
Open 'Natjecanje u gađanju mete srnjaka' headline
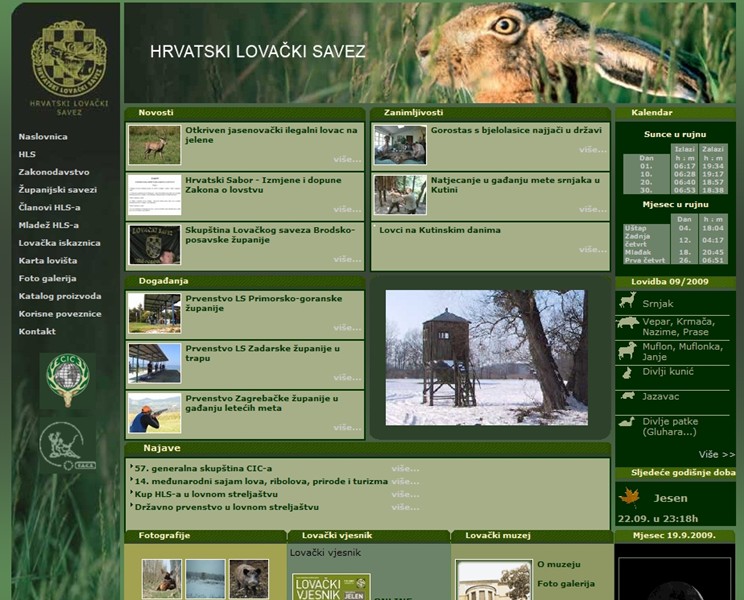click(515, 185)
